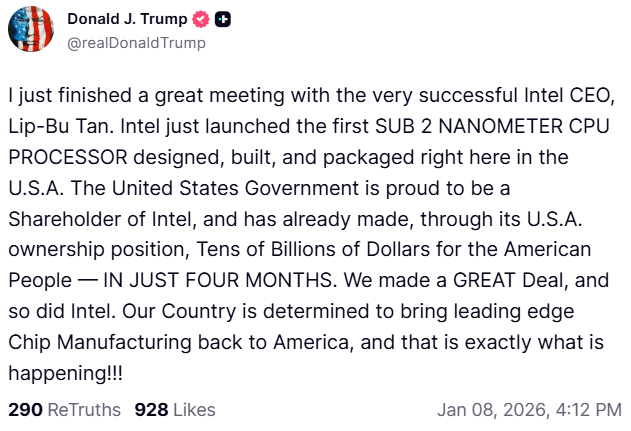Click the word Likes in the footer
The image size is (631, 431).
coord(194,410)
